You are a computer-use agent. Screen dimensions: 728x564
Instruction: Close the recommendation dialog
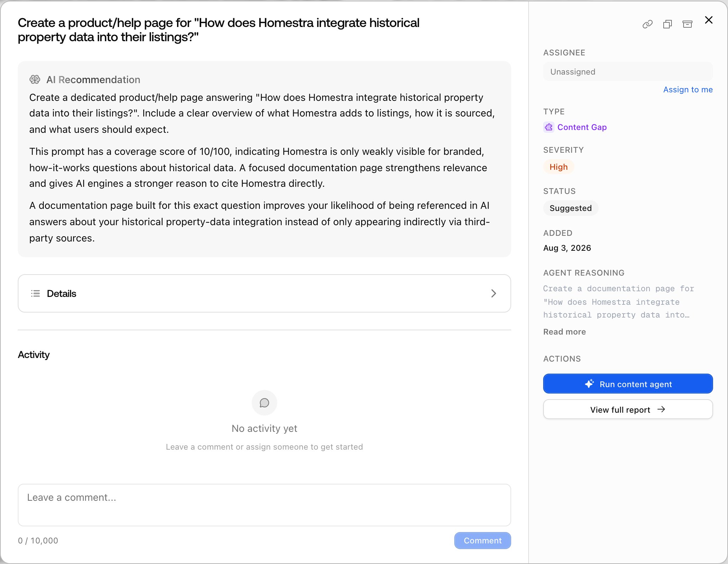(x=709, y=20)
